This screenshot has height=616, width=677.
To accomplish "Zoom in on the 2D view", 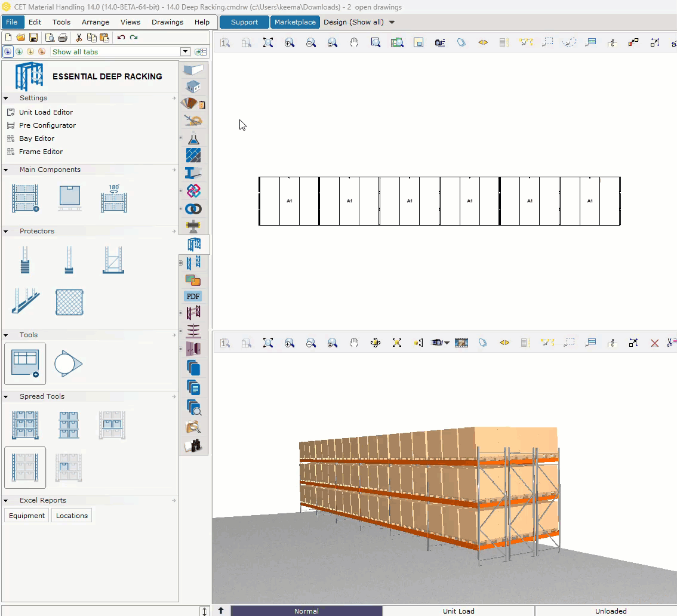I will click(290, 42).
